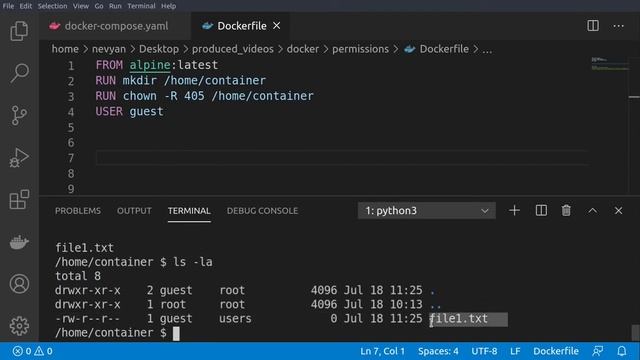Open the Manage gear icon

19,326
